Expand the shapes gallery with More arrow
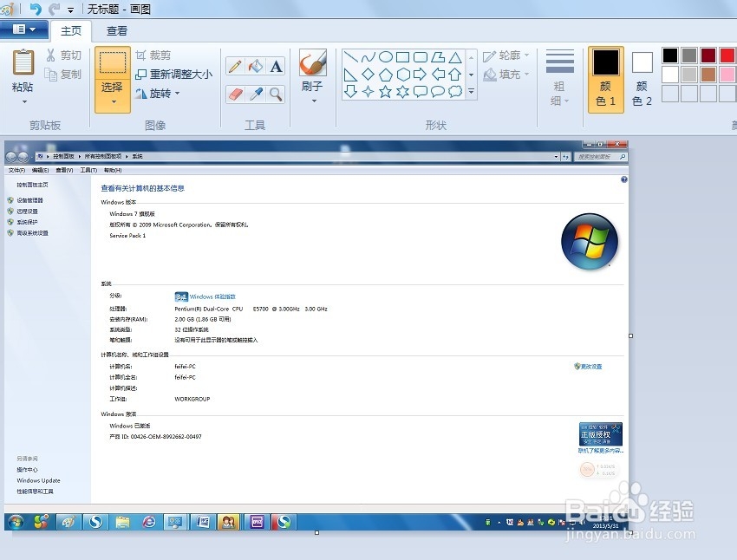This screenshot has height=560, width=737. (472, 92)
